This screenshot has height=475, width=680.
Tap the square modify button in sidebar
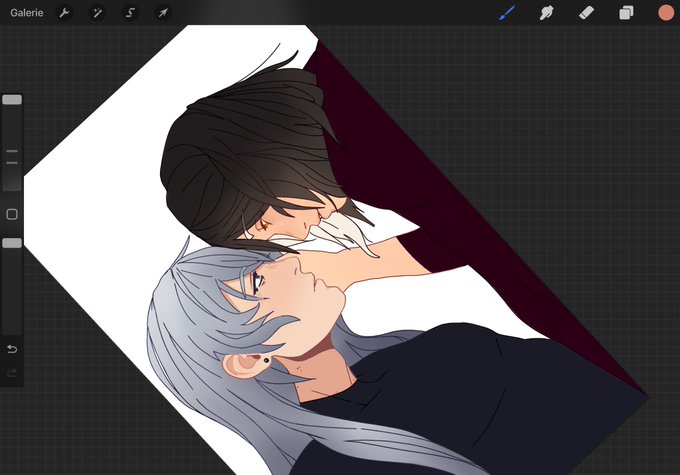[12, 214]
